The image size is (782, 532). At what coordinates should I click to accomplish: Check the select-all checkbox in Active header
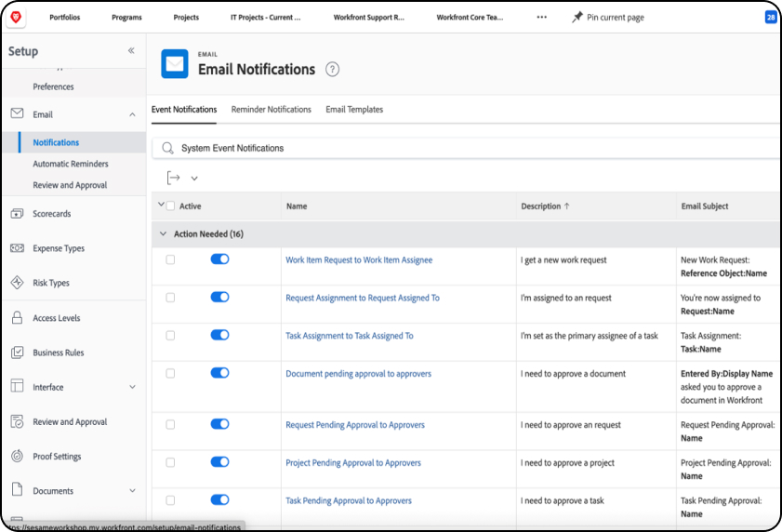pos(170,206)
